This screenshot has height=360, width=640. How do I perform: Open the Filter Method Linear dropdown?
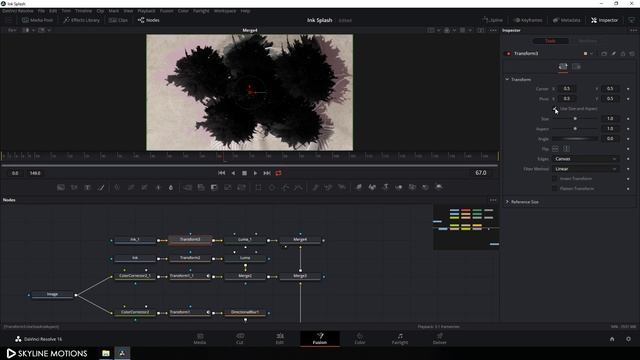point(585,169)
